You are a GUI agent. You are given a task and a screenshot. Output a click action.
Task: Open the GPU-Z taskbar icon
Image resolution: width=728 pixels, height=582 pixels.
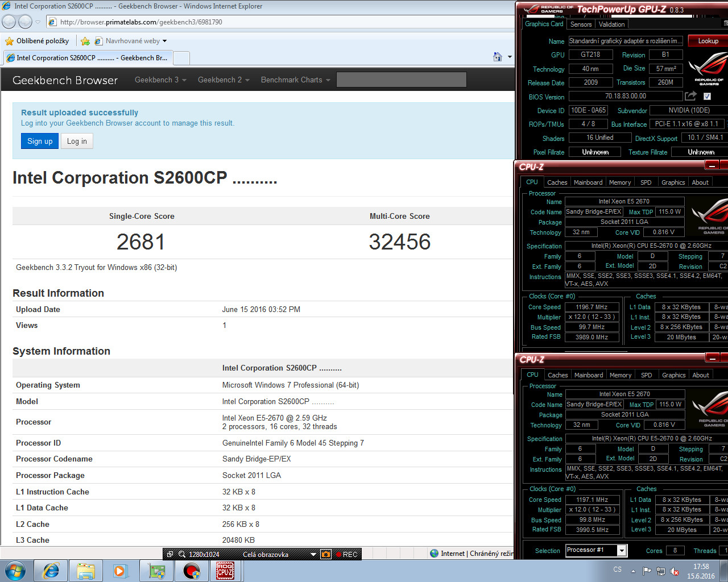tap(156, 571)
